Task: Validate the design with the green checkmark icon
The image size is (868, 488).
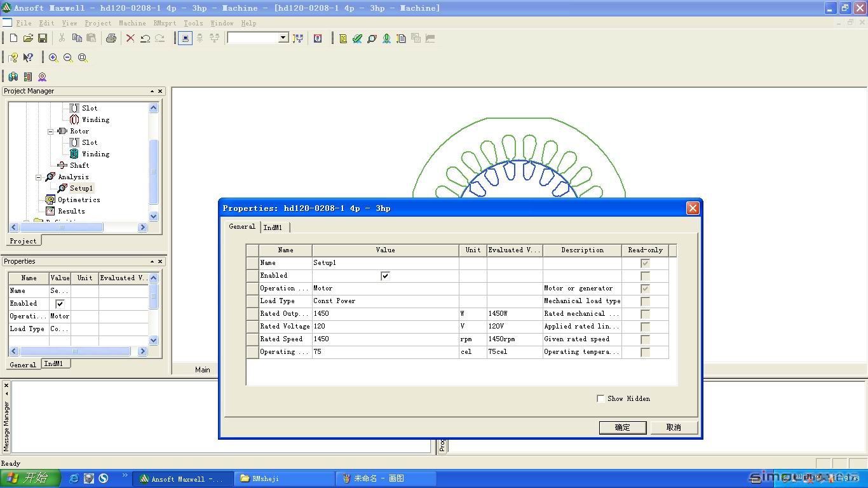Action: (358, 38)
